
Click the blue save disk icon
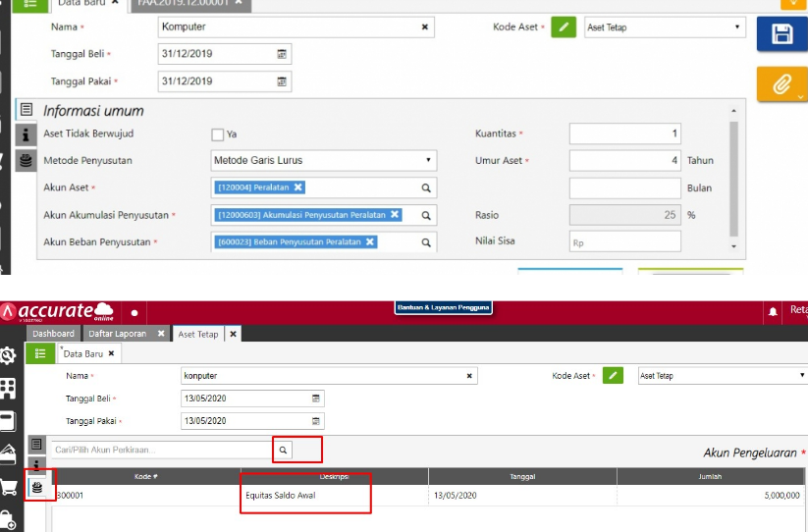781,34
